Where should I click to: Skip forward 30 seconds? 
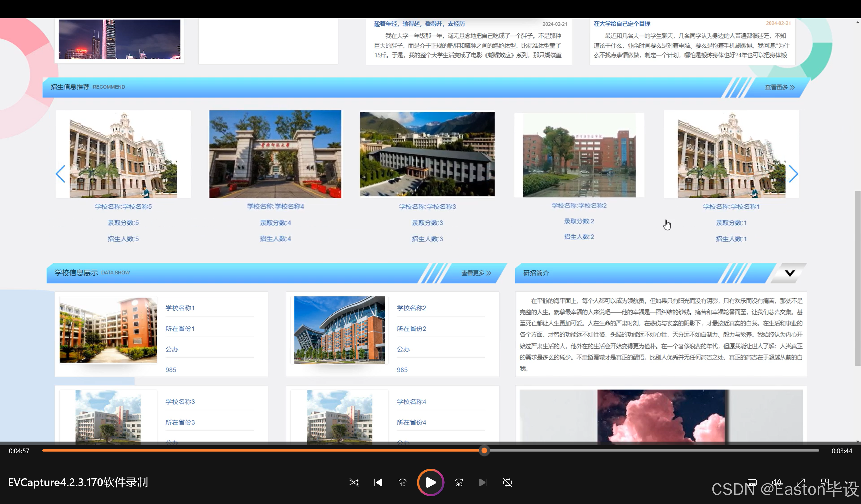click(458, 482)
